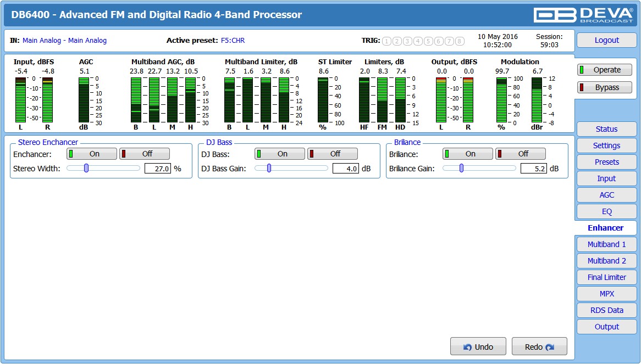This screenshot has height=364, width=641.
Task: Turn DJ Bass on
Action: (x=280, y=154)
